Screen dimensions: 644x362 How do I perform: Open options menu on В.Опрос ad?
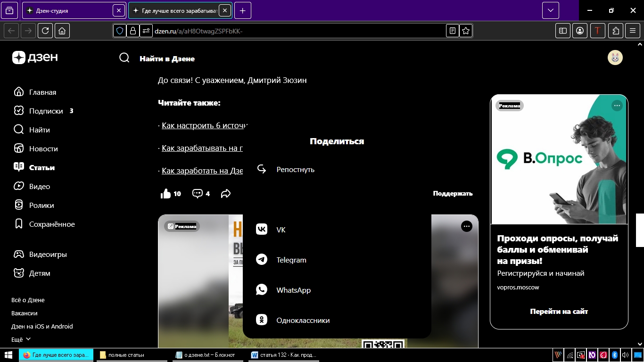click(617, 106)
